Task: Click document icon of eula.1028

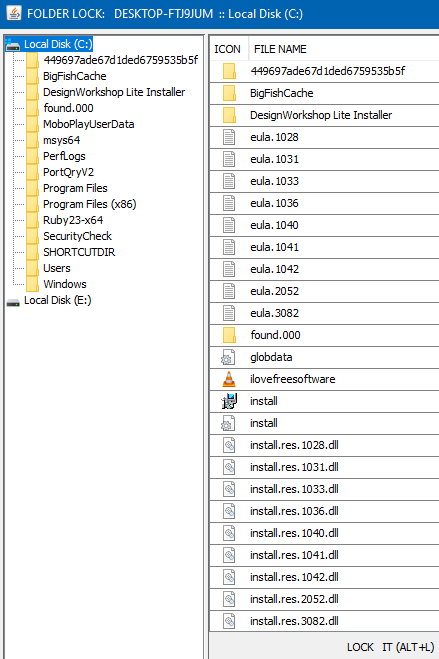Action: point(229,137)
